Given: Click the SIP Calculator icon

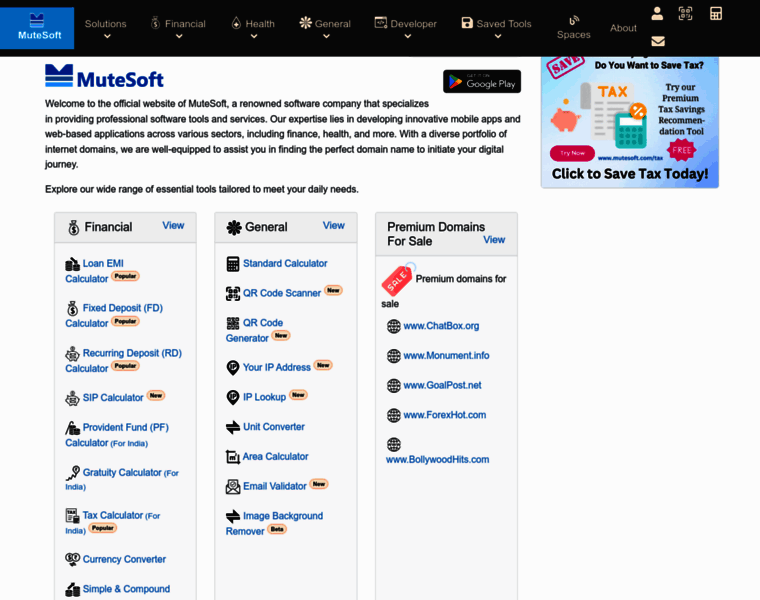Looking at the screenshot, I should [72, 398].
